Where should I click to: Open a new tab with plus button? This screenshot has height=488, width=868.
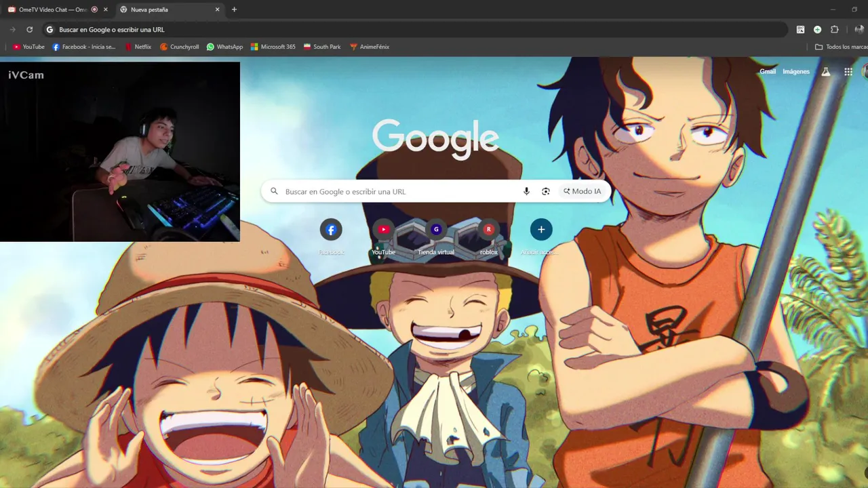[235, 9]
